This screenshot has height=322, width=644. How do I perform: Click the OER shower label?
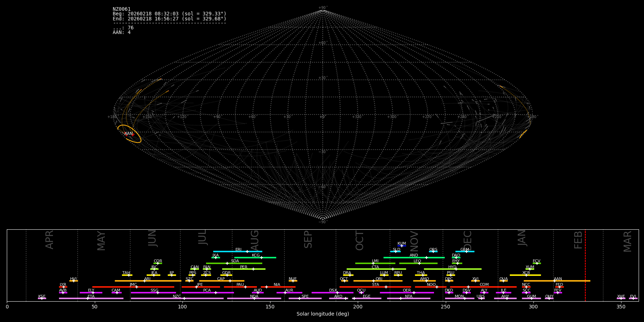407,291
